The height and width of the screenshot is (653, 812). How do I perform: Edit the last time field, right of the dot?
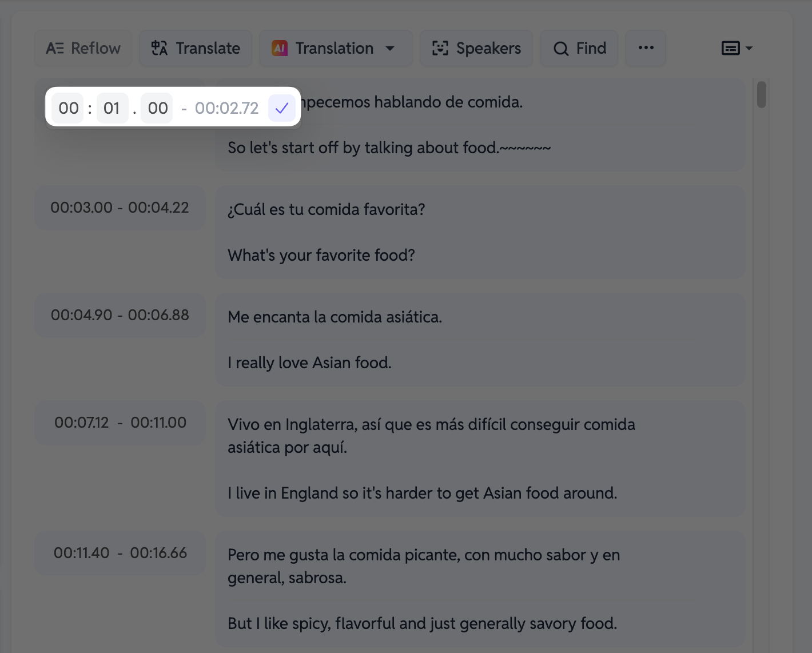click(157, 108)
